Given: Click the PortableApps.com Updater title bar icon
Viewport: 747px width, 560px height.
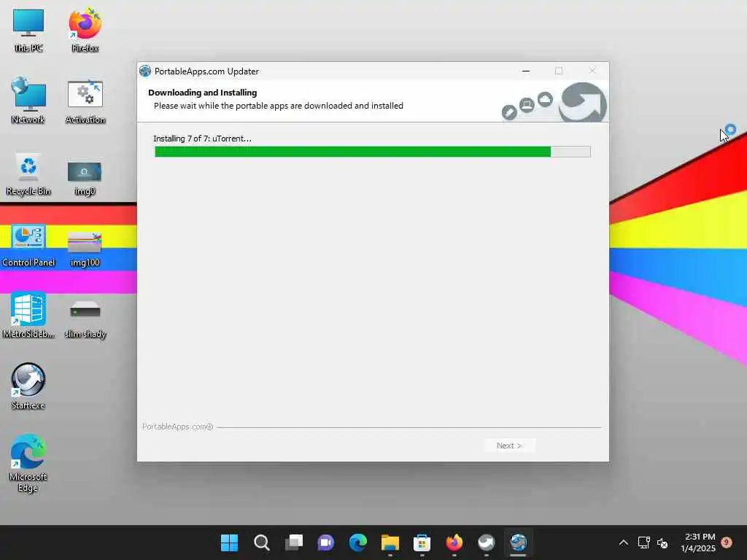Looking at the screenshot, I should pos(145,71).
